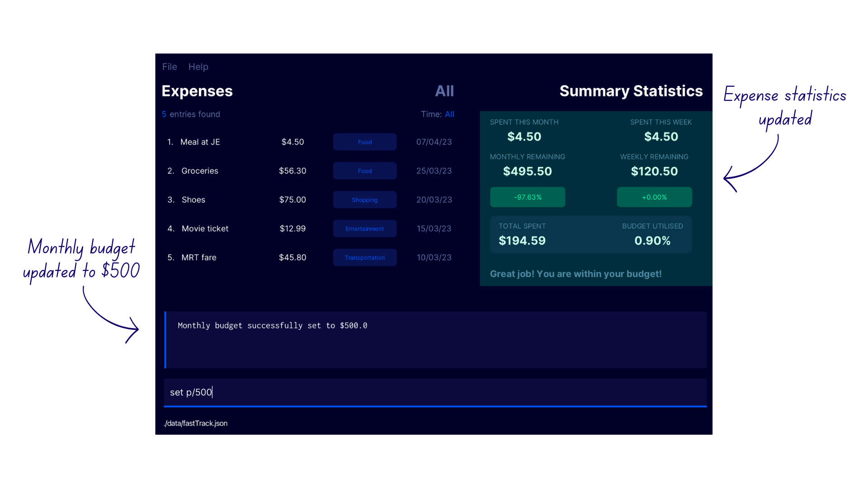Screen dimensions: 868x488
Task: Click the Monthly Remaining $495.50 value
Action: pos(528,171)
